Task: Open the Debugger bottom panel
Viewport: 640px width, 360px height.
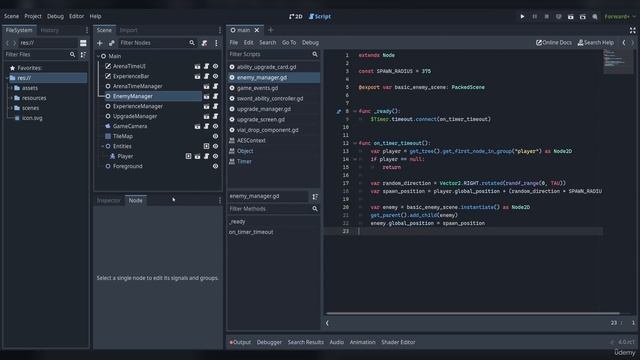Action: tap(269, 342)
